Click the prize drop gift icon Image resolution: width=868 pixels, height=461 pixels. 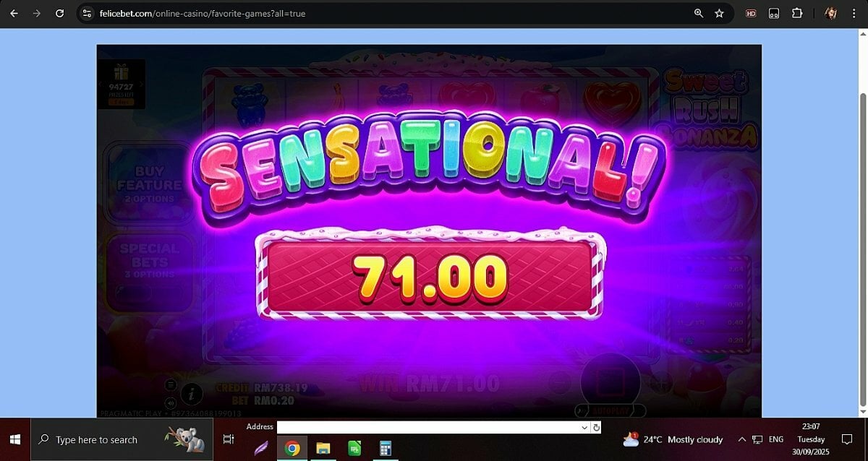coord(121,72)
